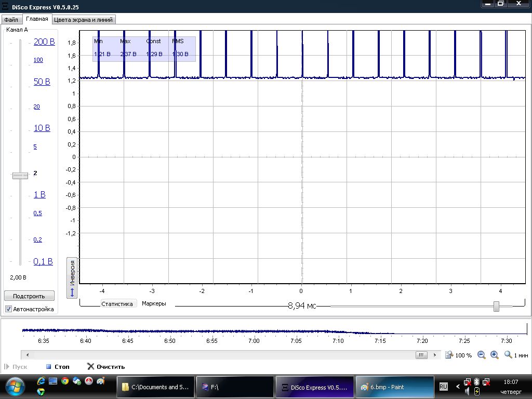Screen dimensions: 532x399
Task: Open the Paint quick launch icon
Action: click(101, 381)
